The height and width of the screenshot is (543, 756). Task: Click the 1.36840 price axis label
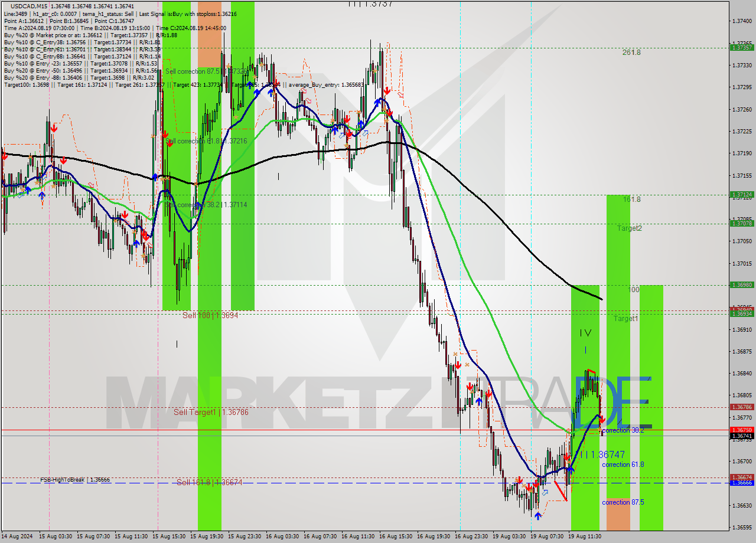point(742,373)
